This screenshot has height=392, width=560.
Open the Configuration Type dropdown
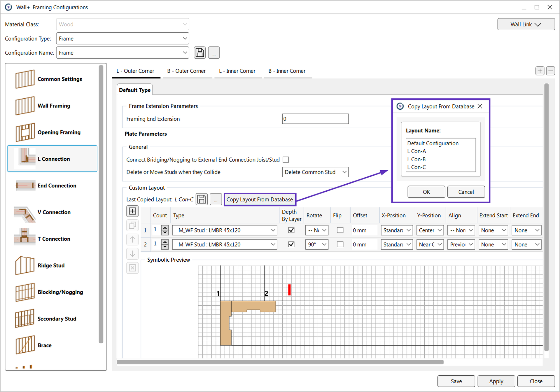pos(185,38)
